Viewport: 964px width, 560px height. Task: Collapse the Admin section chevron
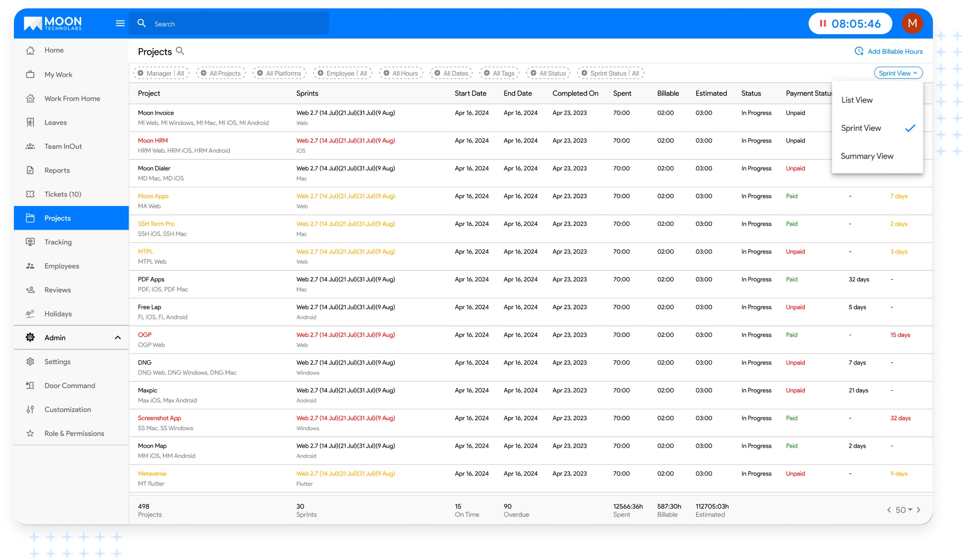pyautogui.click(x=118, y=337)
